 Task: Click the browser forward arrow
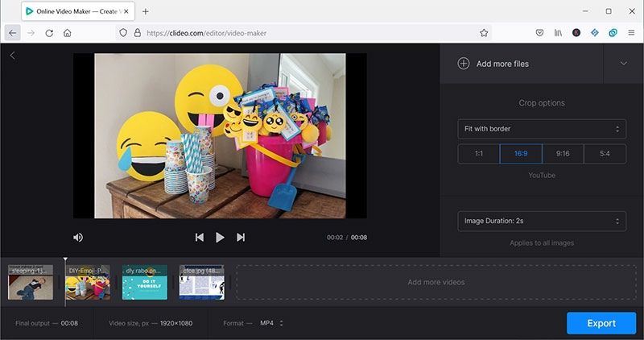click(x=31, y=33)
